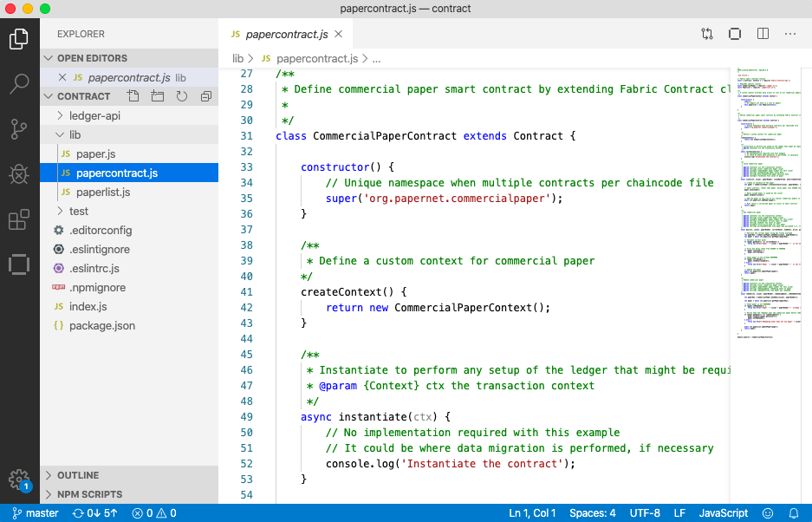The image size is (812, 522).
Task: Click the "console.log('Instantiate the contract')" line
Action: [450, 463]
